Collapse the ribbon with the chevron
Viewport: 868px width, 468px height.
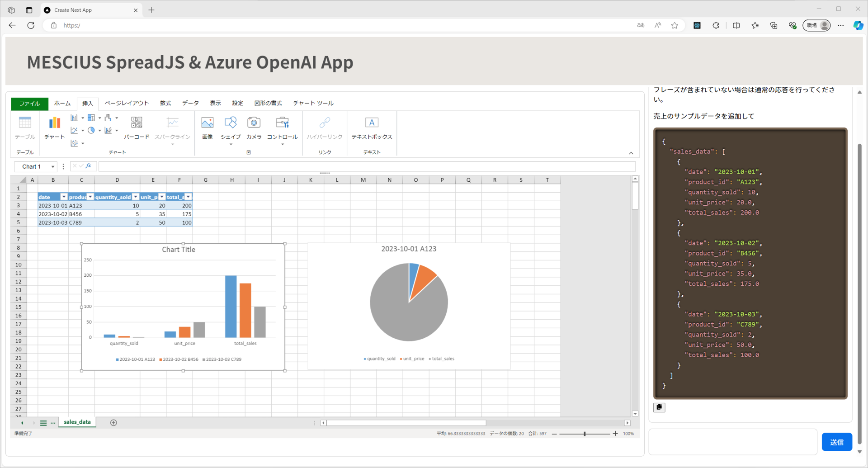[x=631, y=153]
